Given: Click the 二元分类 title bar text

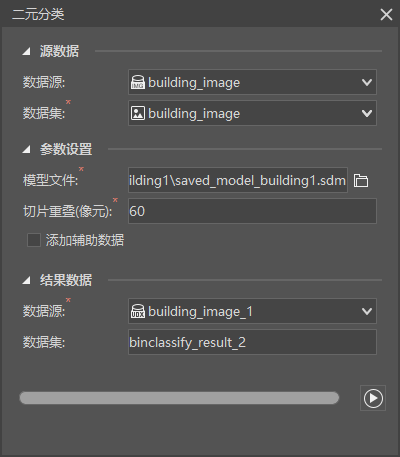Looking at the screenshot, I should (x=38, y=14).
